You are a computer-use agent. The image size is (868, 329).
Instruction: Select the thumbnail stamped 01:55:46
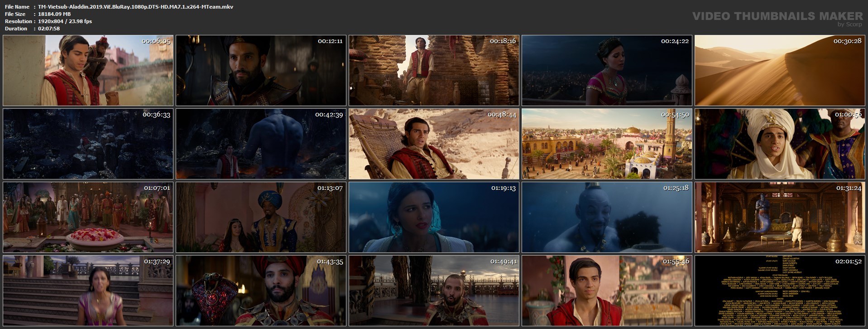(607, 290)
